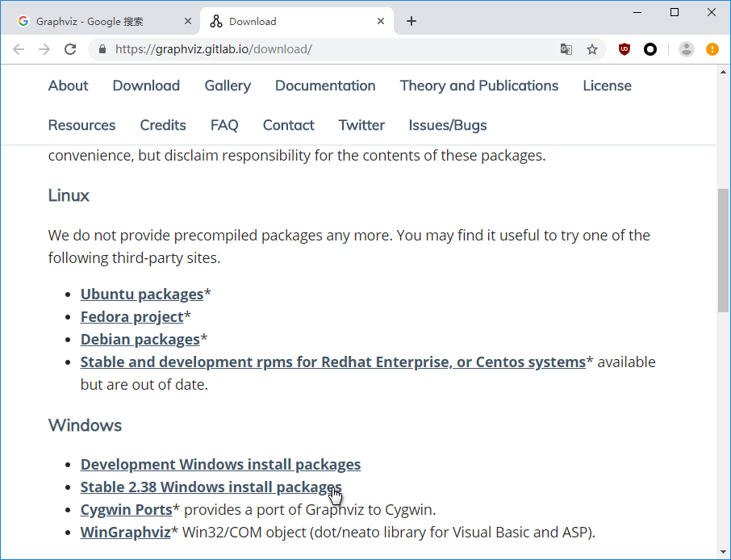Minimize the Chrome window

tap(637, 12)
